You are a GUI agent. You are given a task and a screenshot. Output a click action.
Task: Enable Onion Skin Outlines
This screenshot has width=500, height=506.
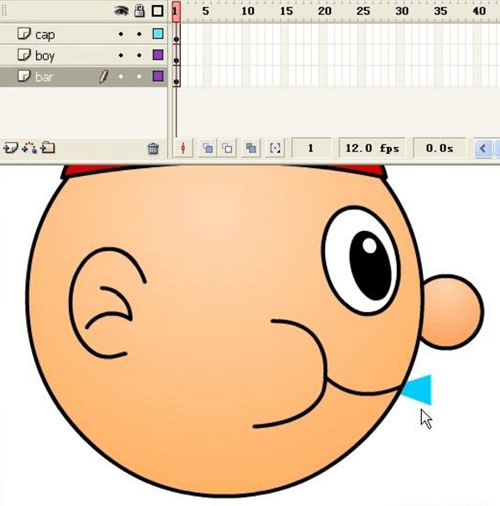227,148
